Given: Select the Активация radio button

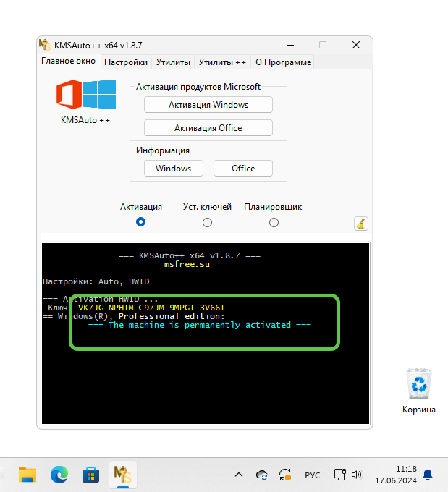Looking at the screenshot, I should [140, 222].
